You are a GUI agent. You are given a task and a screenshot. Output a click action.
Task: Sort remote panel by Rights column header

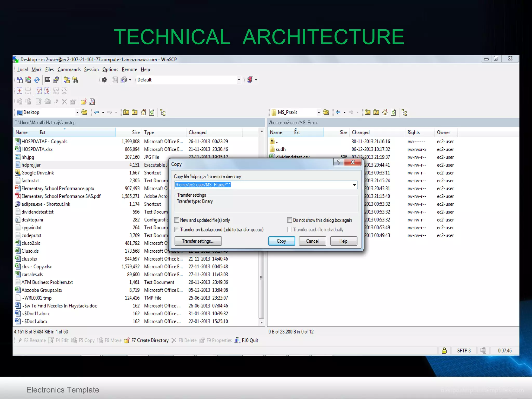pyautogui.click(x=419, y=132)
